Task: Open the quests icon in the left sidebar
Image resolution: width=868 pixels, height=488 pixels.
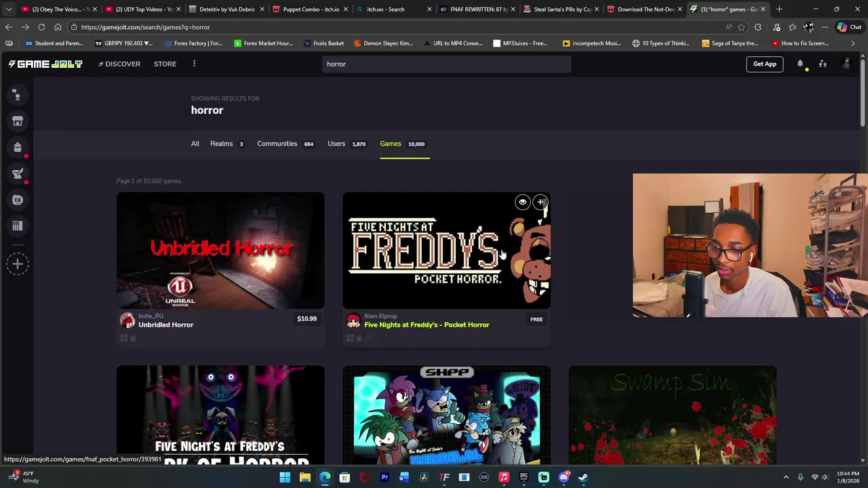Action: click(x=18, y=174)
